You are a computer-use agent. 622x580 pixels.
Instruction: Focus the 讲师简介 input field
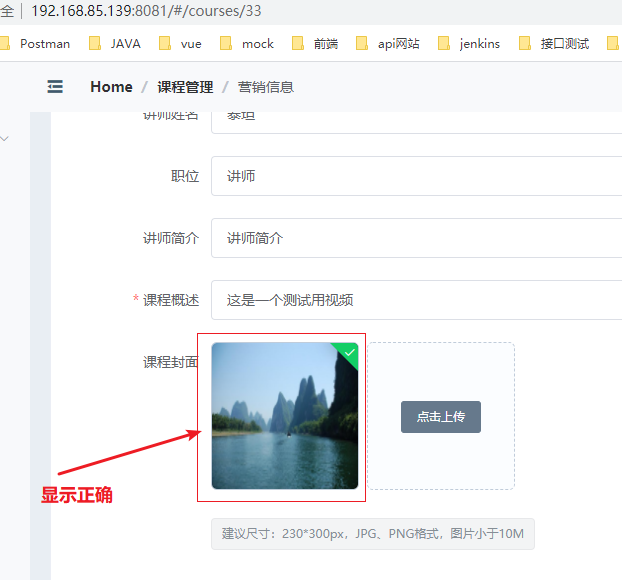click(417, 238)
